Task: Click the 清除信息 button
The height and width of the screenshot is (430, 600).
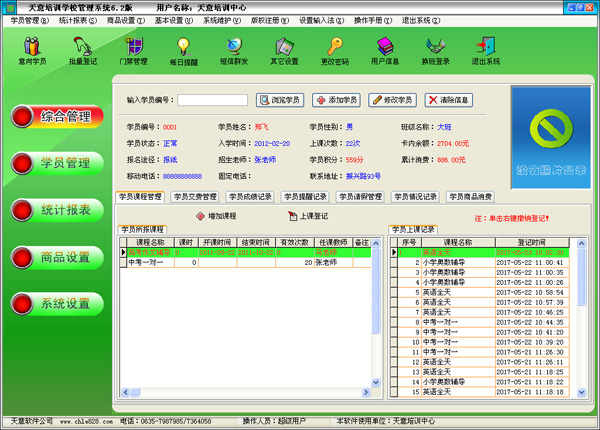Action: (449, 100)
